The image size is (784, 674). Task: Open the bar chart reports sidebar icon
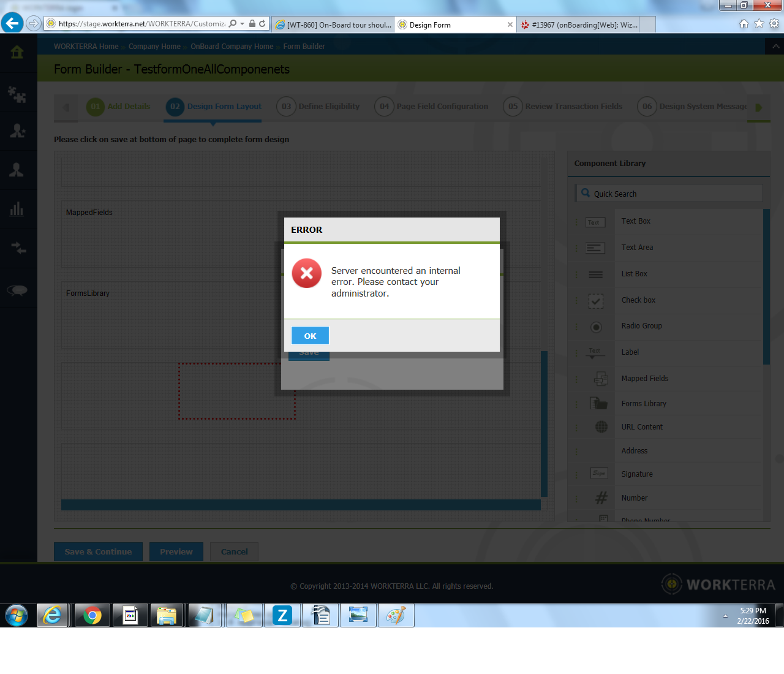click(17, 210)
